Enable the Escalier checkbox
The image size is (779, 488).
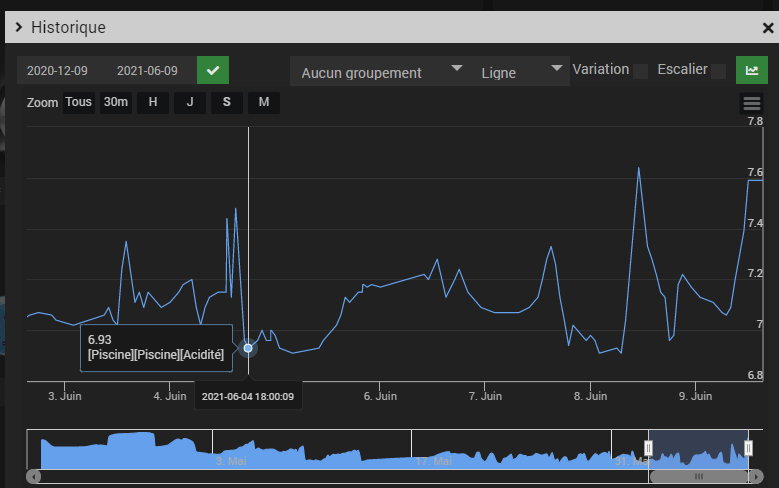point(718,71)
